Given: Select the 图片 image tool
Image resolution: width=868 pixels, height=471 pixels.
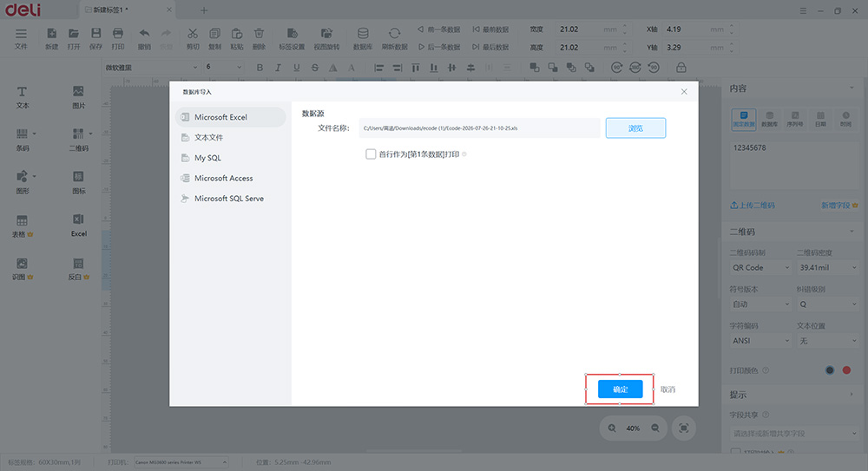Looking at the screenshot, I should coord(79,97).
